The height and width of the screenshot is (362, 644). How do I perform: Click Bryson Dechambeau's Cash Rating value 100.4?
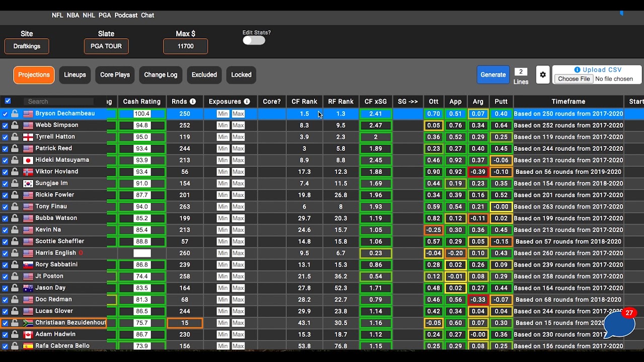tap(142, 114)
